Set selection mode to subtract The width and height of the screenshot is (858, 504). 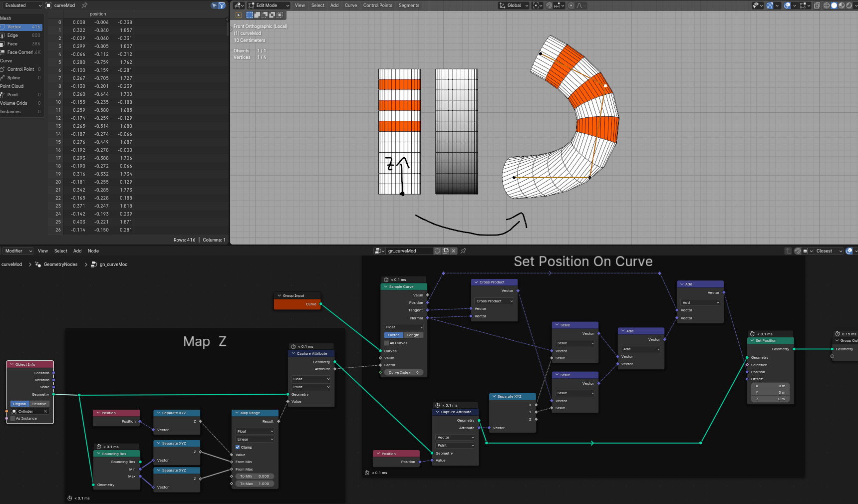point(265,15)
